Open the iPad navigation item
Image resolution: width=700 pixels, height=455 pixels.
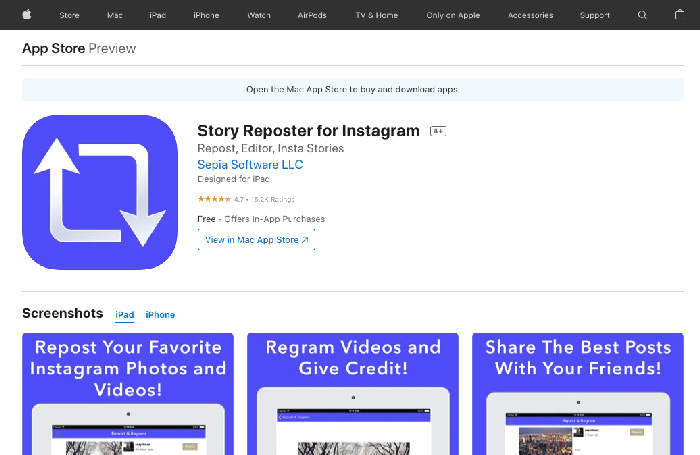(158, 15)
